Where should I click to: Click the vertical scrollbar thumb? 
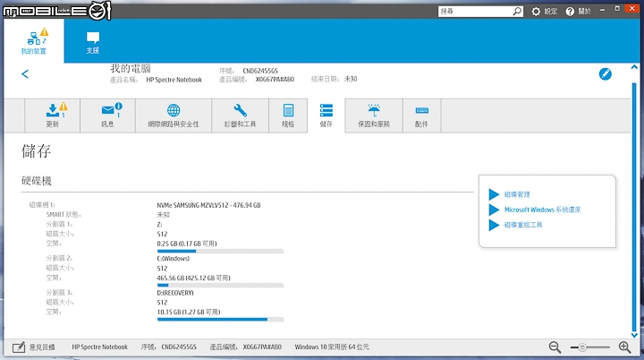pyautogui.click(x=634, y=207)
